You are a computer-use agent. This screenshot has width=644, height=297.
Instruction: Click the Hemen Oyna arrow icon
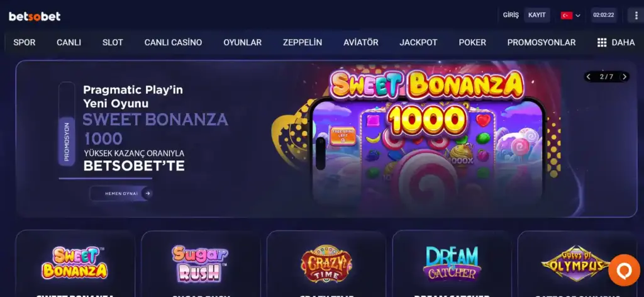(148, 193)
